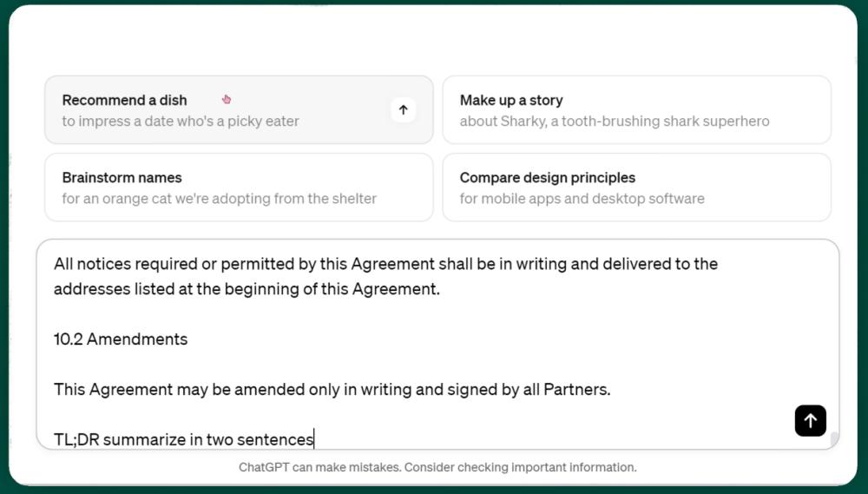The height and width of the screenshot is (494, 868).
Task: Click the 'All notices required' text line
Action: click(x=385, y=264)
